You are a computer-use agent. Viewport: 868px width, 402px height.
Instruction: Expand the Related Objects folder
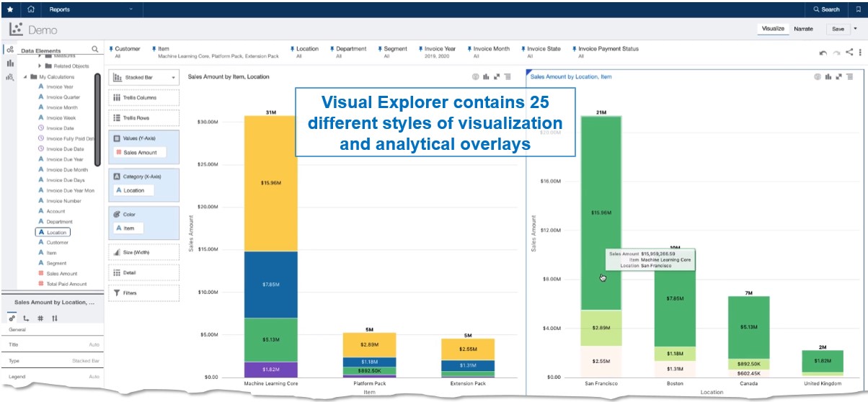point(48,66)
